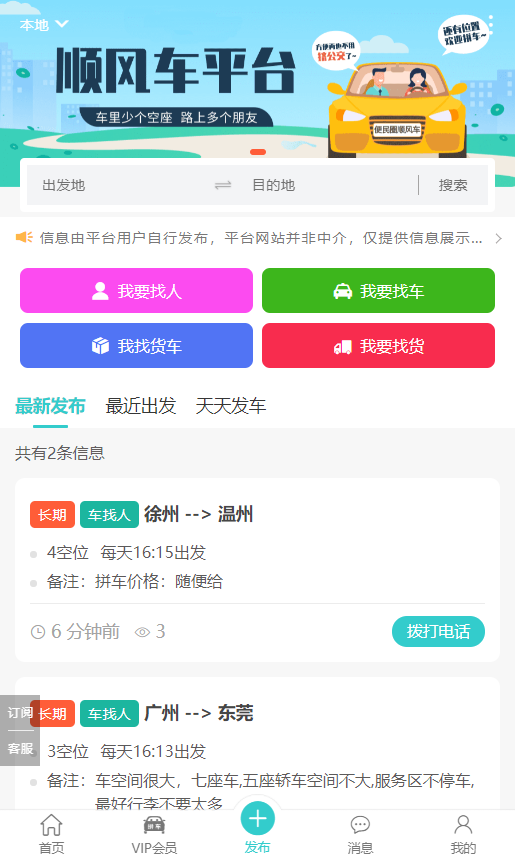Open the 本地 location dropdown

[44, 25]
